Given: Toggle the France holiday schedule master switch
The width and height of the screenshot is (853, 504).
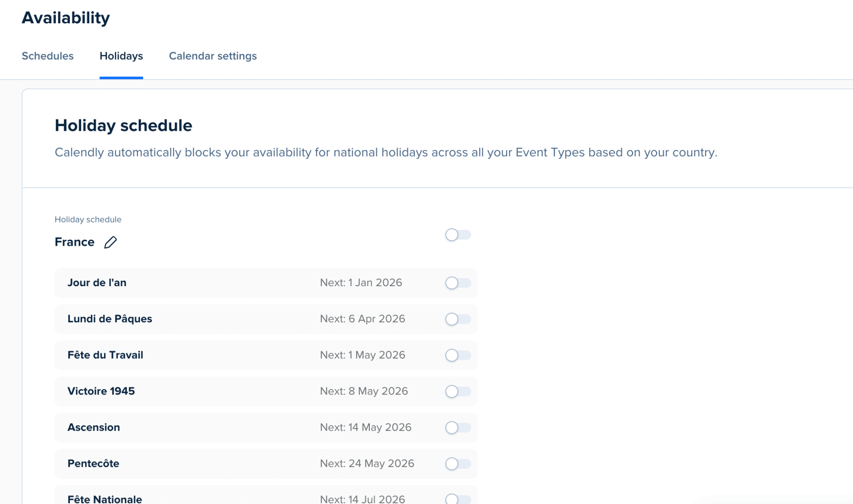Looking at the screenshot, I should point(458,235).
